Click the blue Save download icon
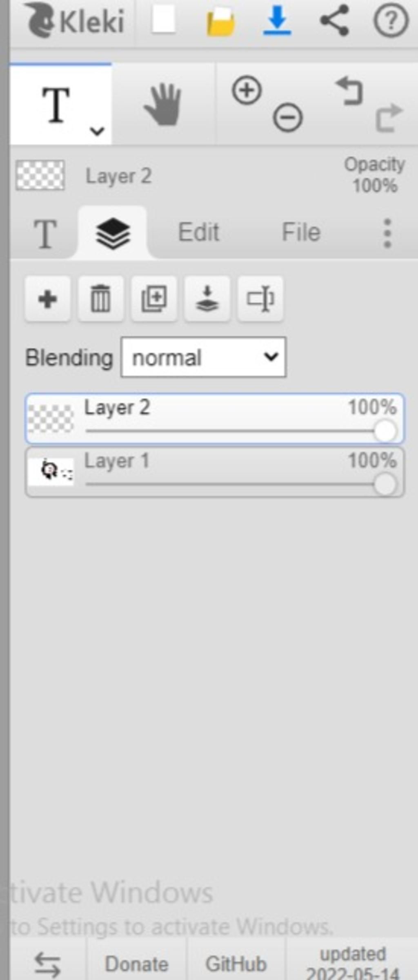418x980 pixels. [277, 20]
